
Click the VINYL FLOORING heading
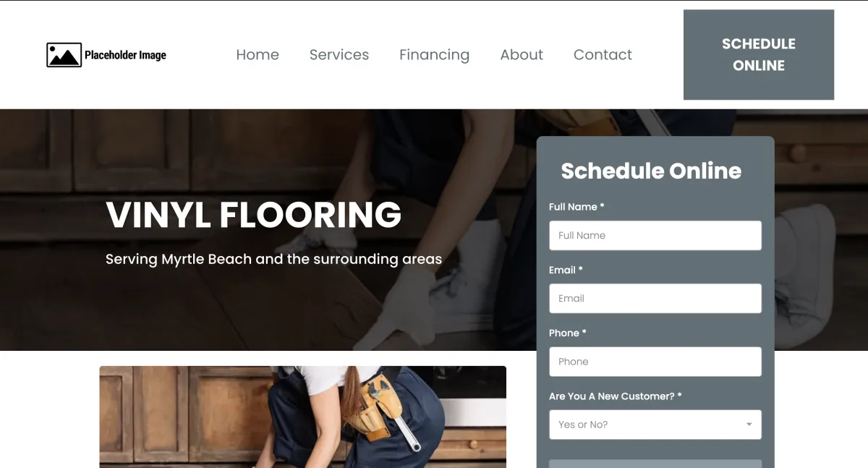click(254, 215)
